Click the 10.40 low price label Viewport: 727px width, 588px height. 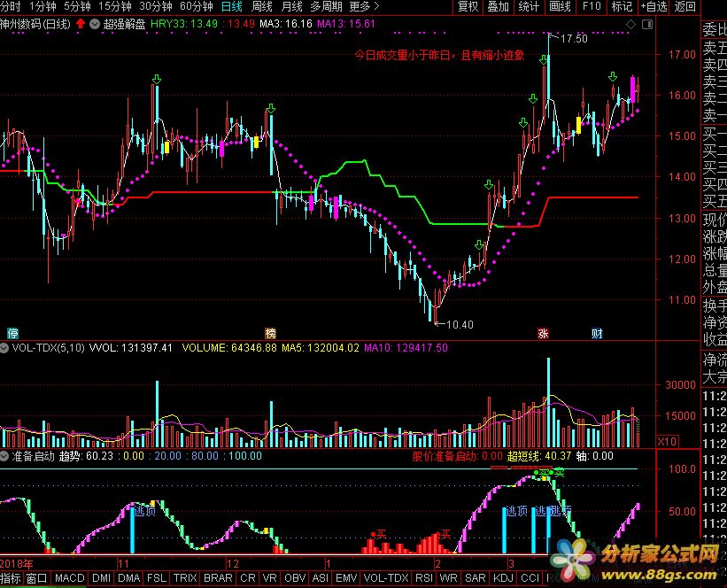pos(460,325)
